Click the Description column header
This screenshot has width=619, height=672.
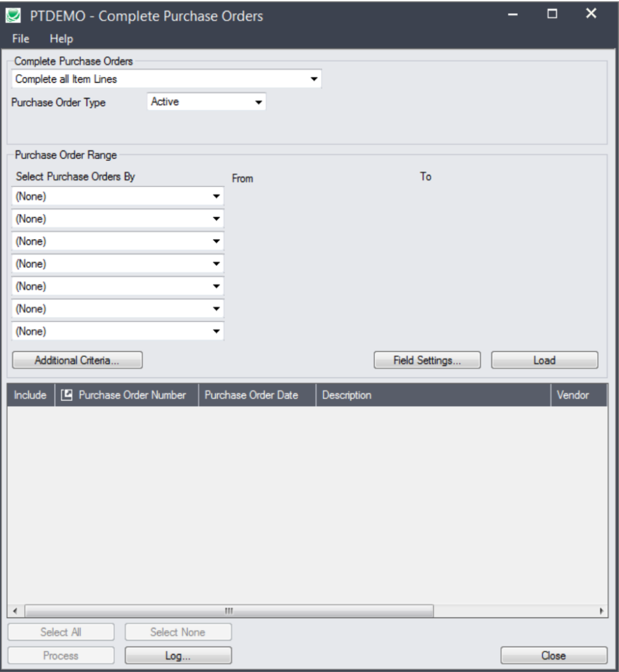click(x=433, y=394)
